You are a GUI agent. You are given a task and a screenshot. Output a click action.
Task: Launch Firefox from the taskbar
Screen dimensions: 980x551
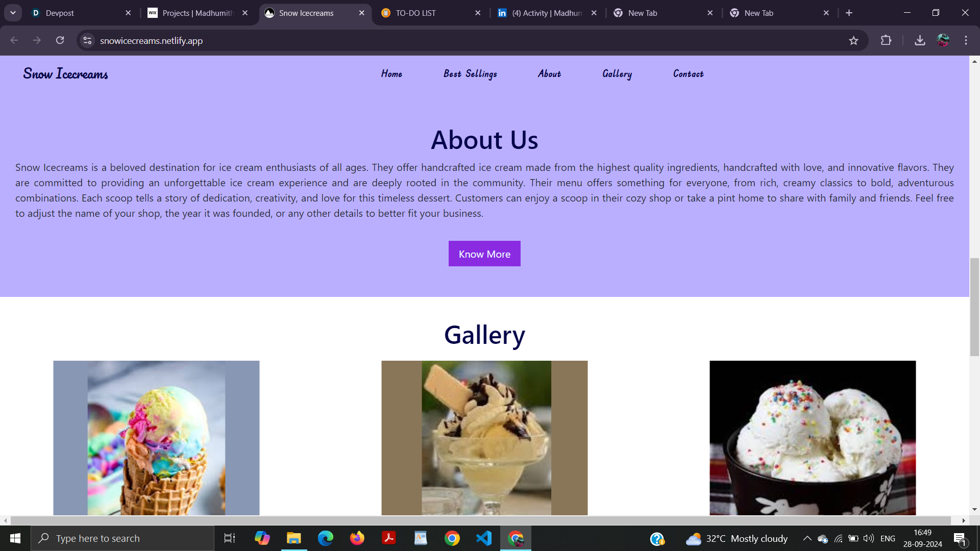[x=357, y=538]
